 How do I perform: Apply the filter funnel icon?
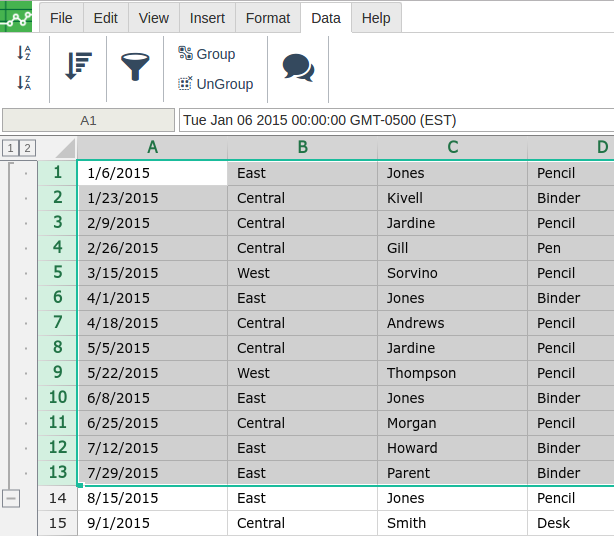pyautogui.click(x=135, y=67)
